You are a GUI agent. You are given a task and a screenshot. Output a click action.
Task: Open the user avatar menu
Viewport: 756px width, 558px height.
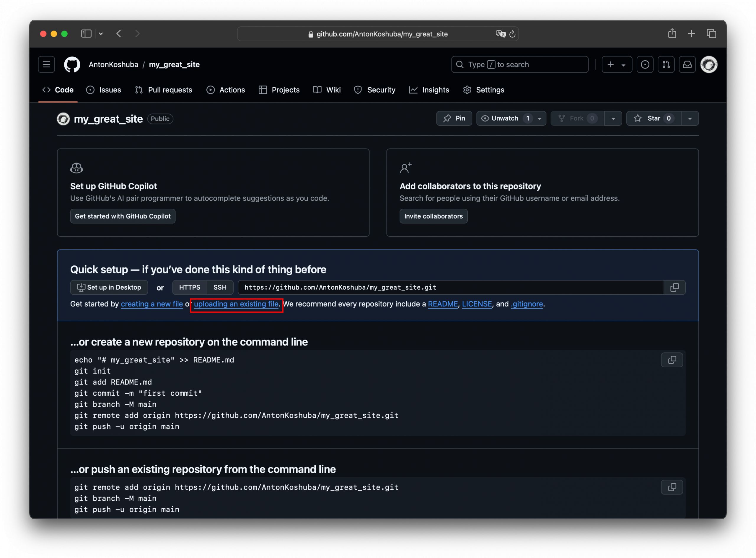pyautogui.click(x=709, y=64)
